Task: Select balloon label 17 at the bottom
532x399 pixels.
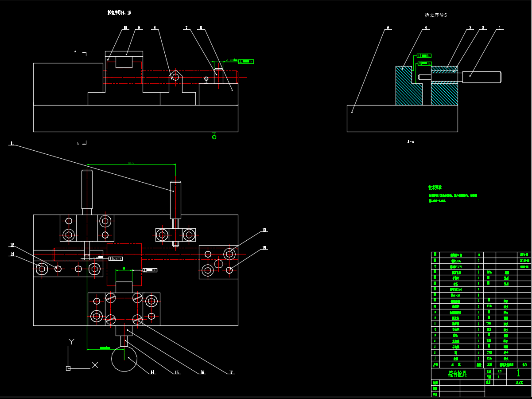Action: (231, 372)
